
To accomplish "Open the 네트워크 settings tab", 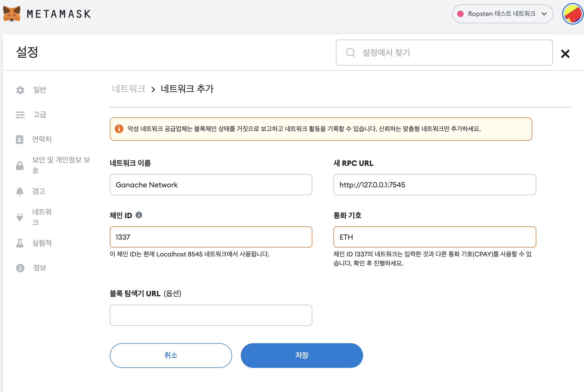I will pyautogui.click(x=42, y=217).
